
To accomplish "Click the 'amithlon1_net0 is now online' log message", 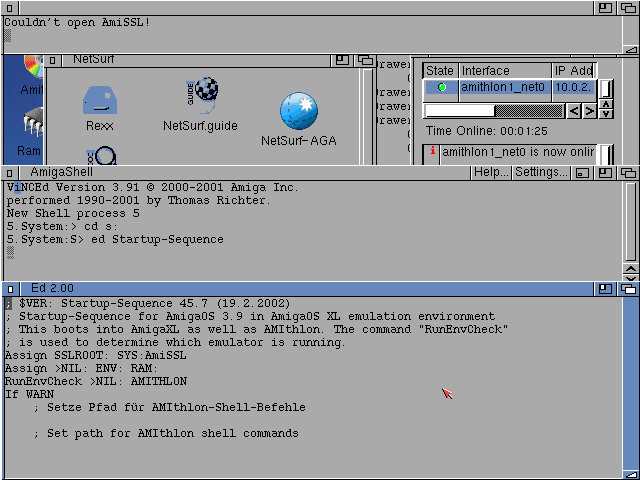I will click(x=518, y=152).
